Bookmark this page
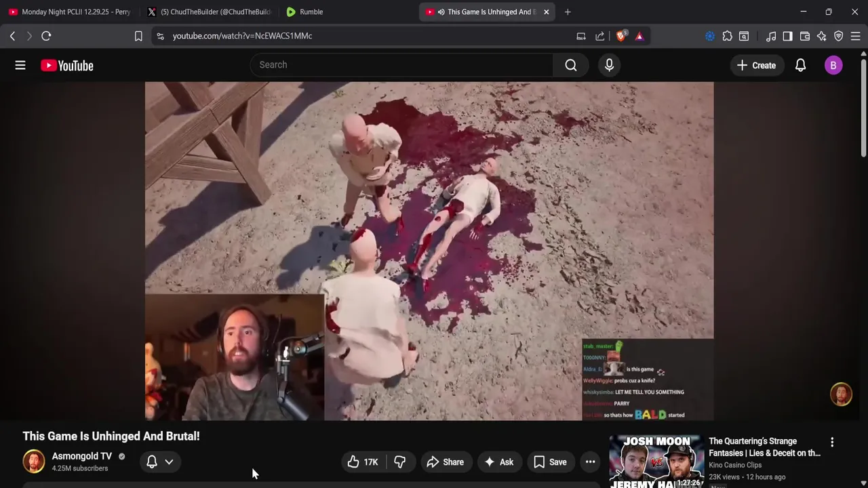Viewport: 868px width, 488px height. point(138,36)
